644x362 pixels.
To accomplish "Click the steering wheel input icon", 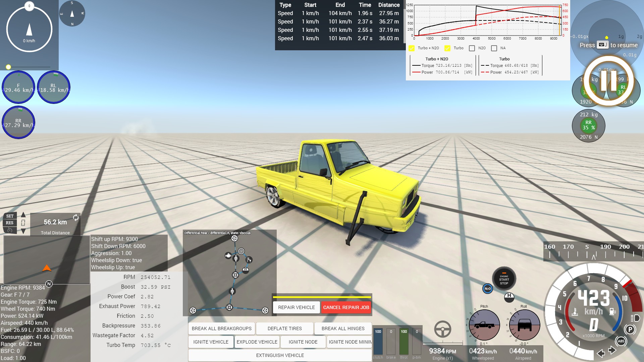I will pos(443,329).
